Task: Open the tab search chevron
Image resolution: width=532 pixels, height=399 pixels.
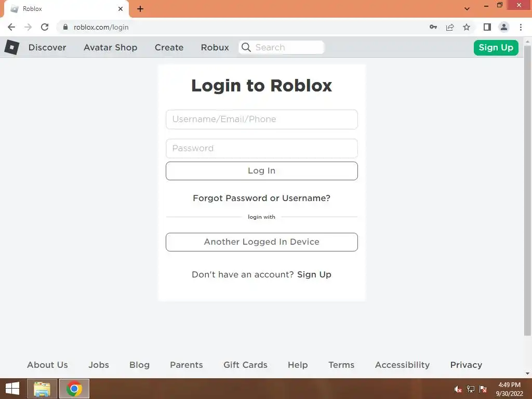Action: [x=467, y=9]
